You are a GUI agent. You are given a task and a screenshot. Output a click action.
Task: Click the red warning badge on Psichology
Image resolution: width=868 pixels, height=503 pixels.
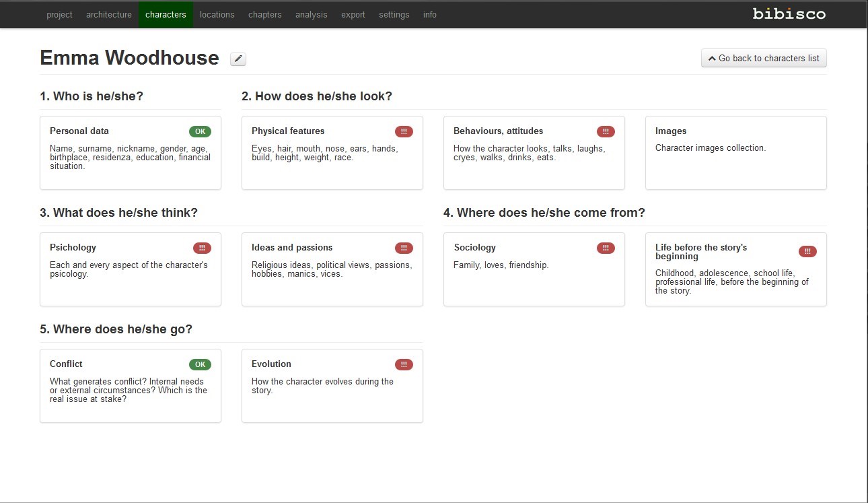pos(202,248)
